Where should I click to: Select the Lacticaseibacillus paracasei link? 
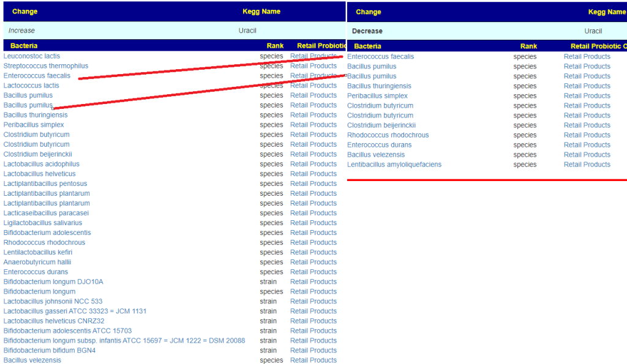[x=46, y=213]
